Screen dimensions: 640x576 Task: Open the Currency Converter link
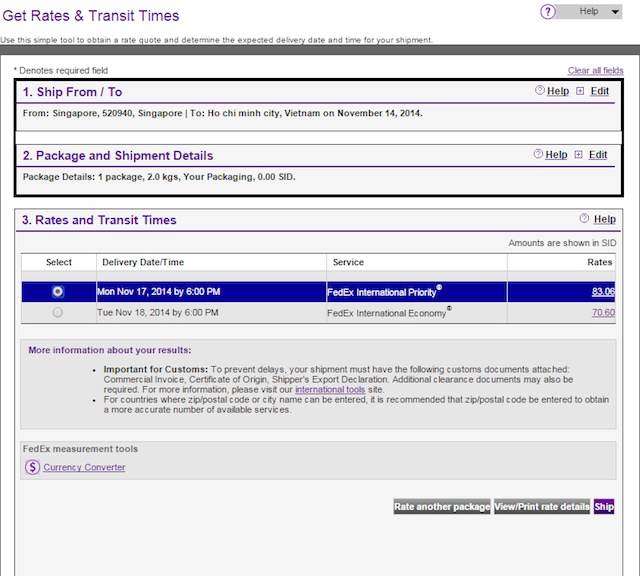pyautogui.click(x=84, y=467)
